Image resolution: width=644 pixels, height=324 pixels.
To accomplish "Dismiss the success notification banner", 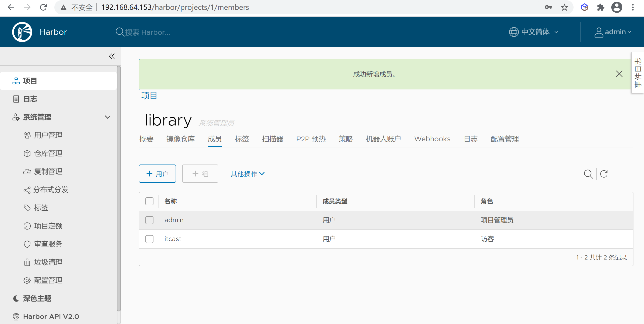I will click(x=619, y=74).
